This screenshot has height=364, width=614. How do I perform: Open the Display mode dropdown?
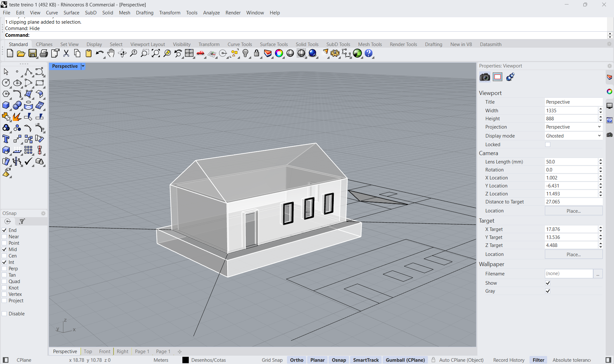point(573,136)
